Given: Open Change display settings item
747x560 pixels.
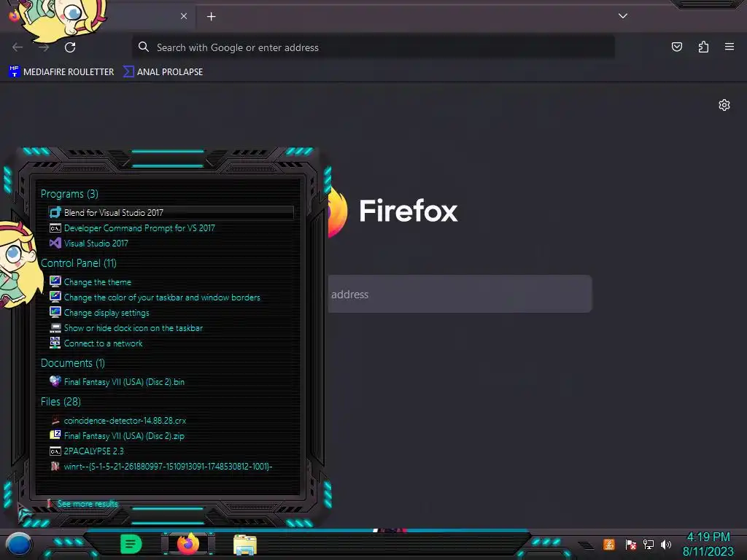Looking at the screenshot, I should [107, 313].
